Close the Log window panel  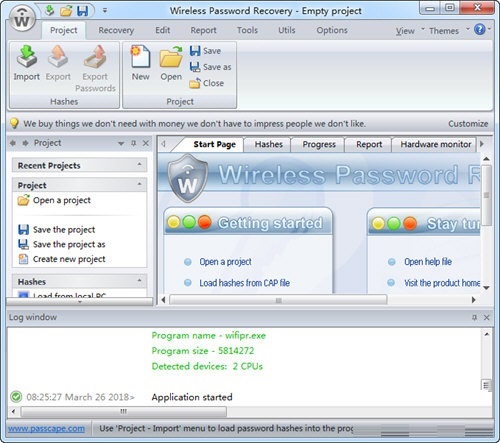point(487,317)
